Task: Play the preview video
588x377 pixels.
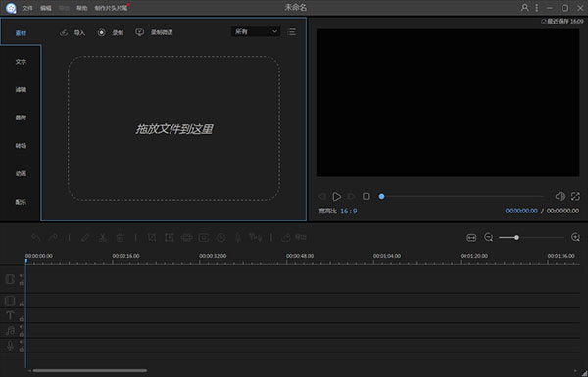Action: point(337,197)
